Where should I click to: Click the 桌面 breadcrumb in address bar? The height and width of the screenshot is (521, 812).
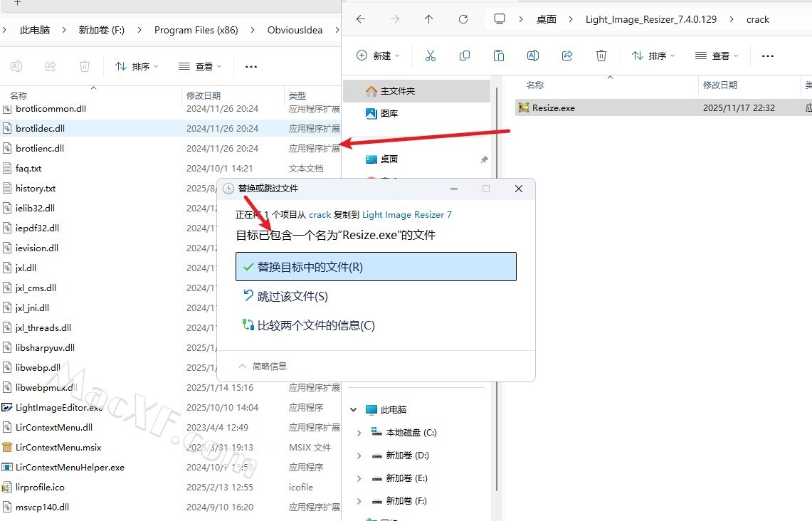pos(546,19)
